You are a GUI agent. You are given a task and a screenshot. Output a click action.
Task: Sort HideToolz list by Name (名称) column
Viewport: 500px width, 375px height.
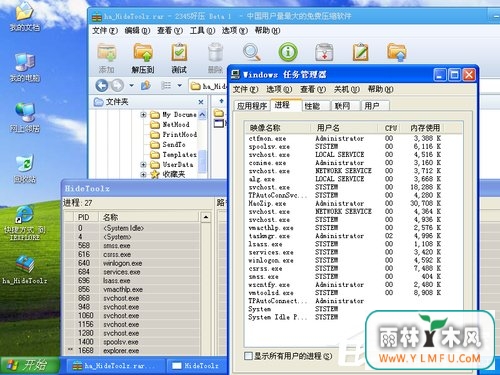point(149,217)
